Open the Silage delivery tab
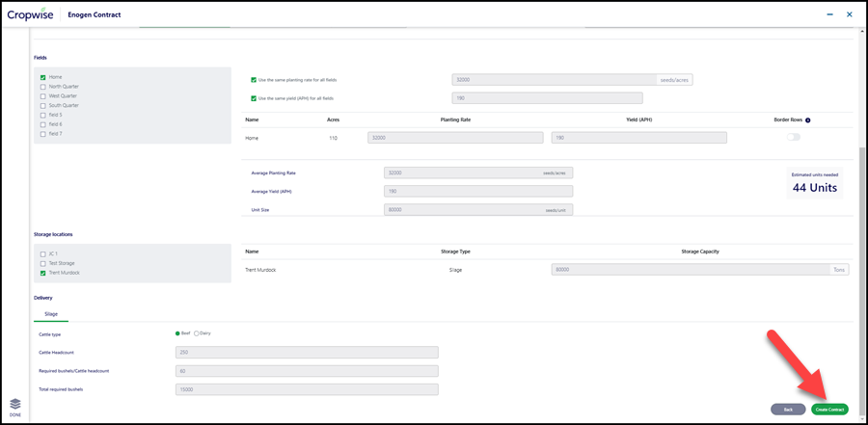 pos(51,314)
